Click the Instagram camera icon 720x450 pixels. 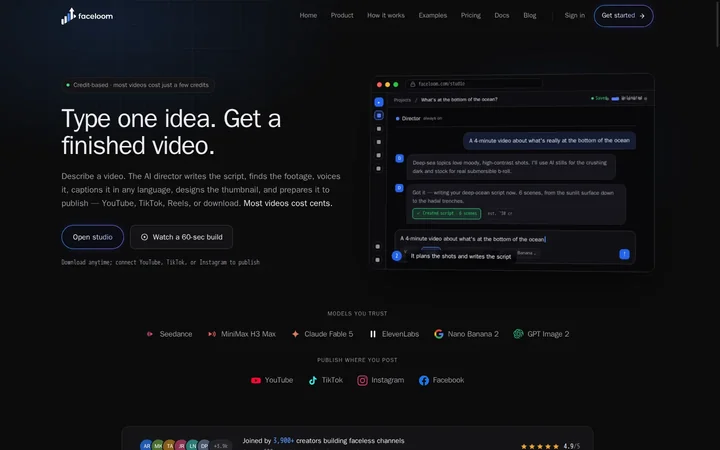362,380
